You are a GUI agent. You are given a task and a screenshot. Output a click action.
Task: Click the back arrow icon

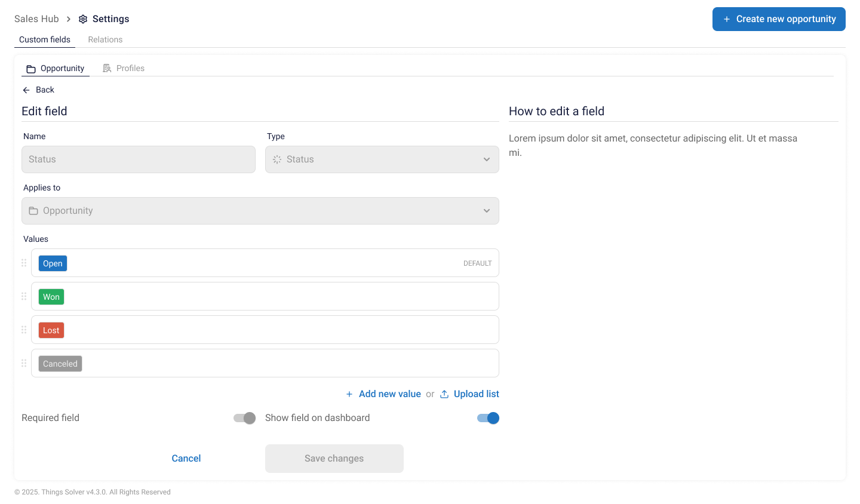(26, 90)
